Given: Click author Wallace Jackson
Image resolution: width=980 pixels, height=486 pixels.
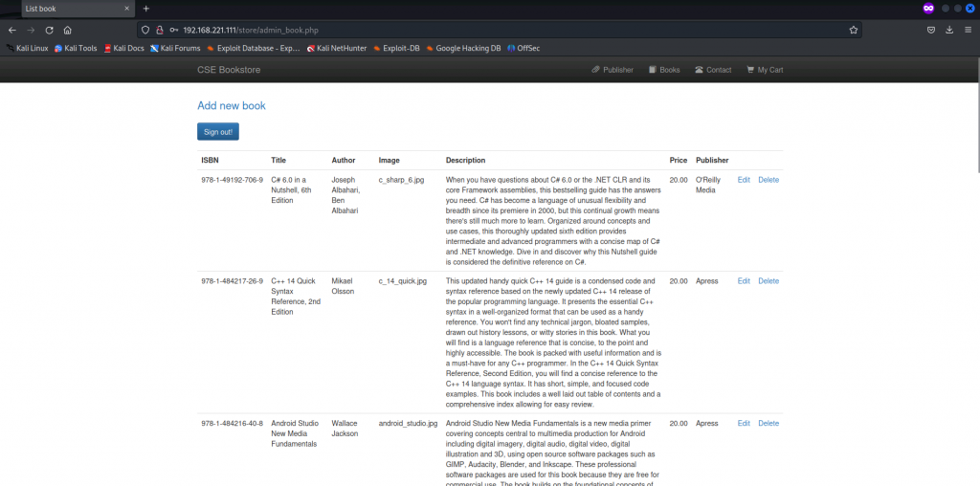Looking at the screenshot, I should tap(345, 429).
